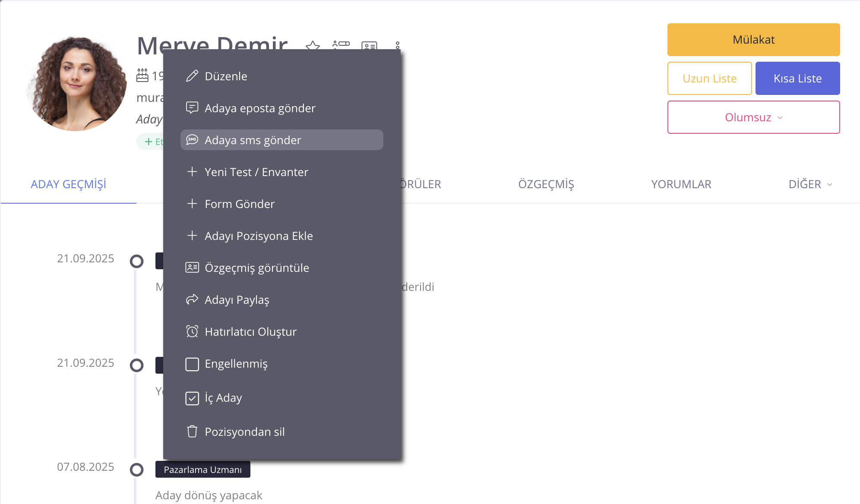Click the Kısa Liste button

coord(797,79)
